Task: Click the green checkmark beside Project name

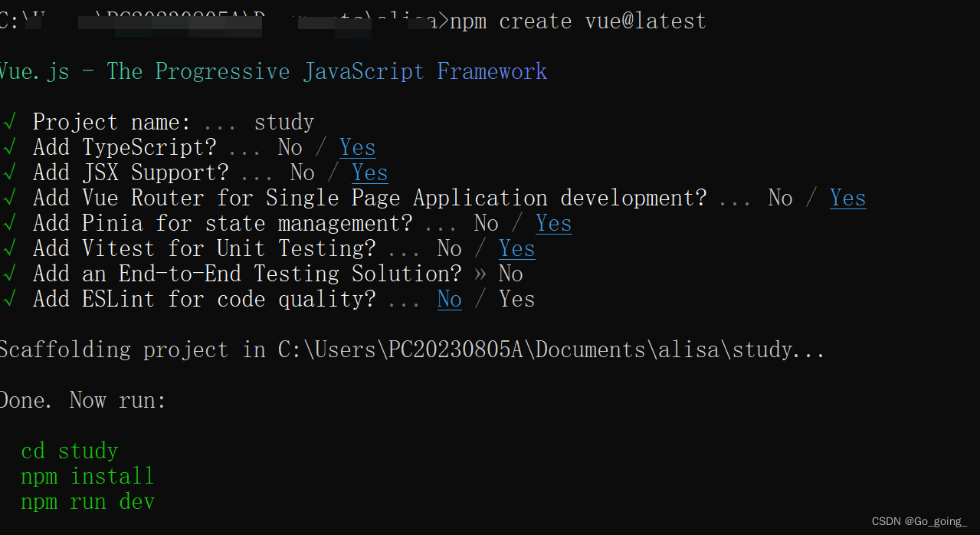Action: click(9, 122)
